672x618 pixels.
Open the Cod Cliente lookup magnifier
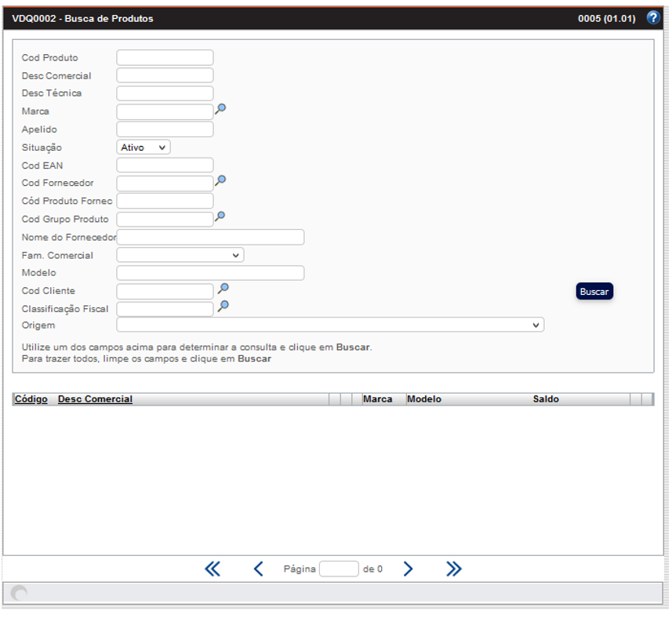tap(223, 289)
